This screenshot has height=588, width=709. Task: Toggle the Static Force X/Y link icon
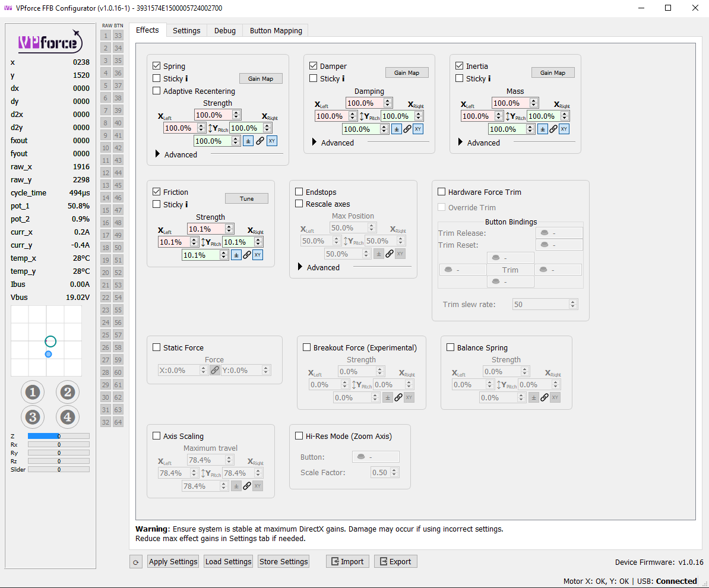coord(215,371)
